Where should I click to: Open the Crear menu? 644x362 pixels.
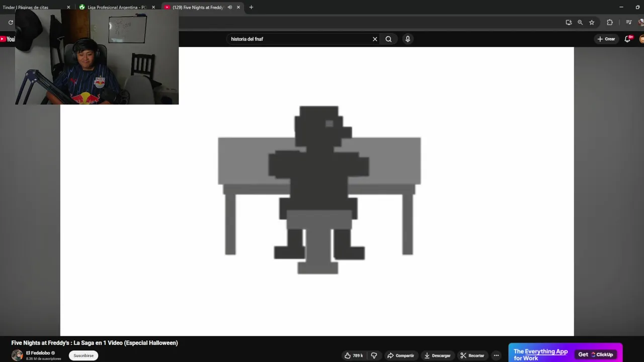pyautogui.click(x=606, y=39)
